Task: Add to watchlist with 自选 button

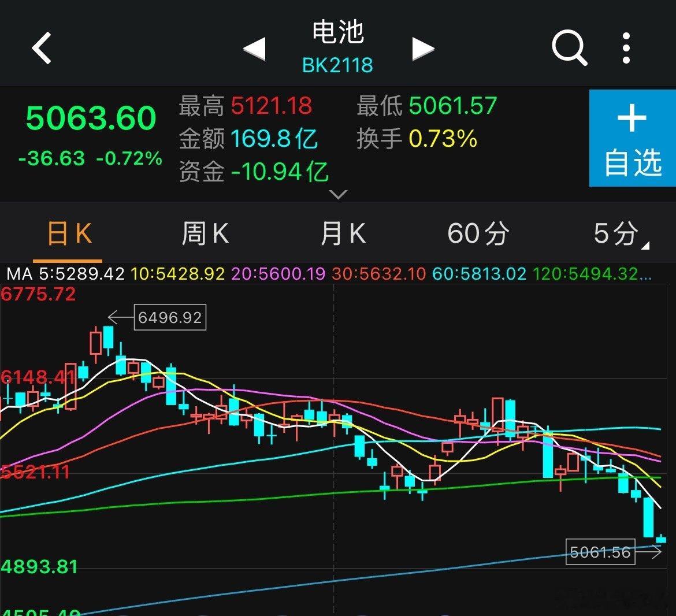Action: [x=633, y=138]
